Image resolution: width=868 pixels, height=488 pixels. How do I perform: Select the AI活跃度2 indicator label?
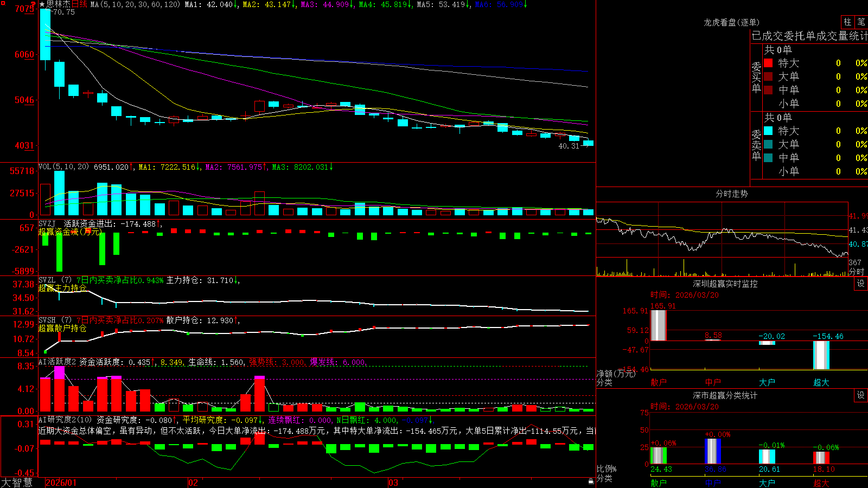[58, 362]
